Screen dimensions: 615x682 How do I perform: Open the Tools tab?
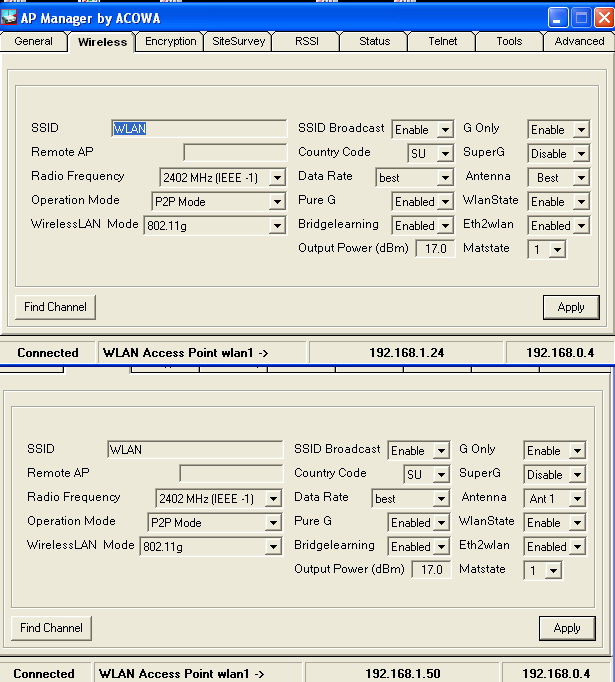[x=509, y=41]
